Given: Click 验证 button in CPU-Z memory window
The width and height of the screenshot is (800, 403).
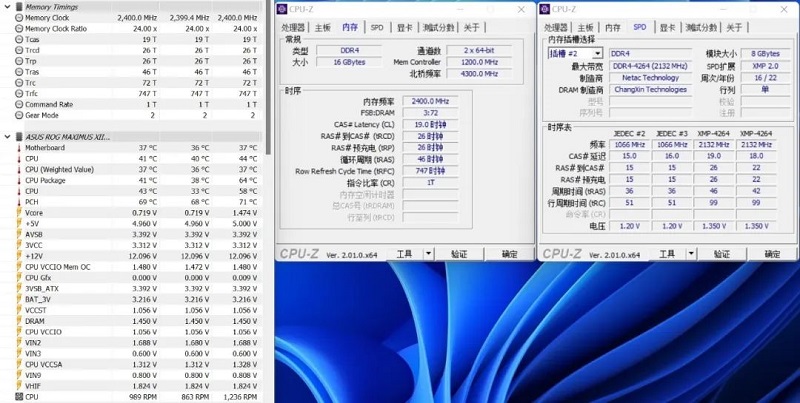Looking at the screenshot, I should (x=459, y=254).
